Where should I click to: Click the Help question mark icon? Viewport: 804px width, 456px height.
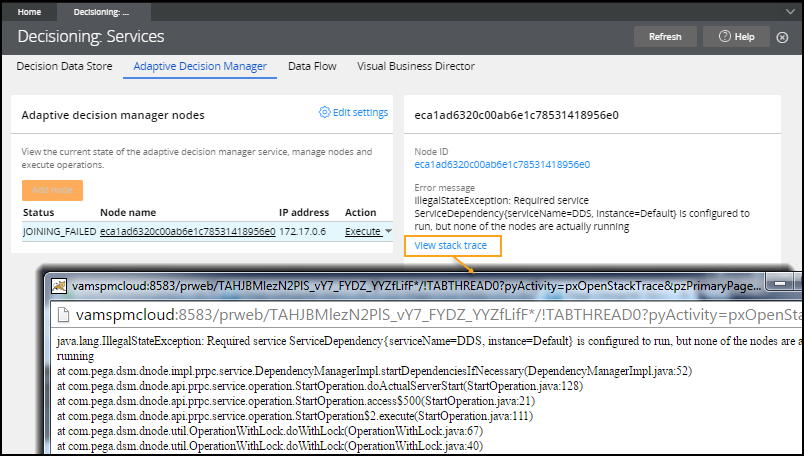724,36
